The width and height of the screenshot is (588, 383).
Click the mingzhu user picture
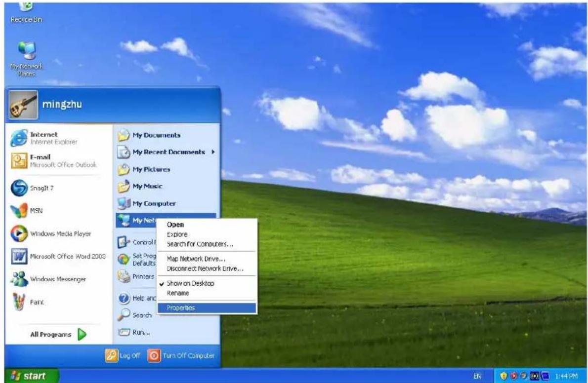pos(23,105)
